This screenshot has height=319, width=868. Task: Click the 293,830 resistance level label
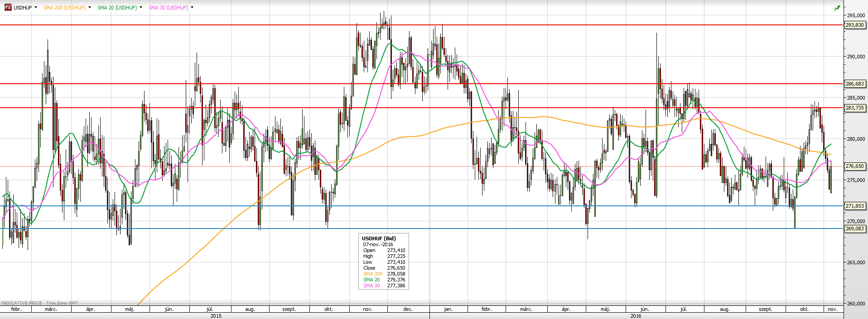click(x=855, y=25)
